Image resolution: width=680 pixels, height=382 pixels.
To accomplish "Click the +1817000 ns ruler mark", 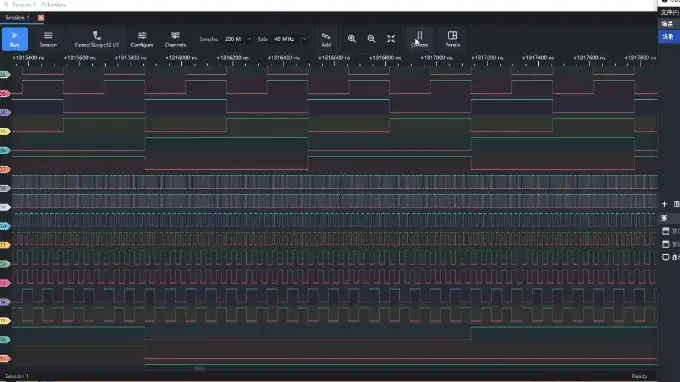I will tap(437, 58).
